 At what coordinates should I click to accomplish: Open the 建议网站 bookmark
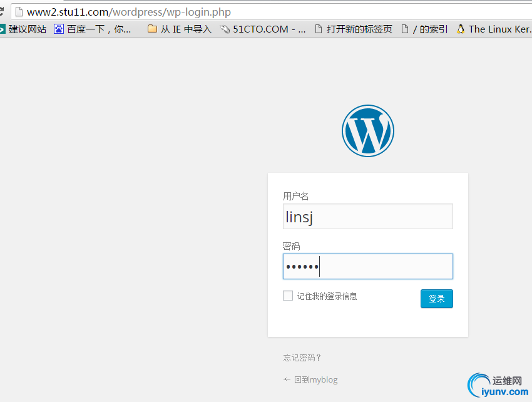tap(23, 29)
